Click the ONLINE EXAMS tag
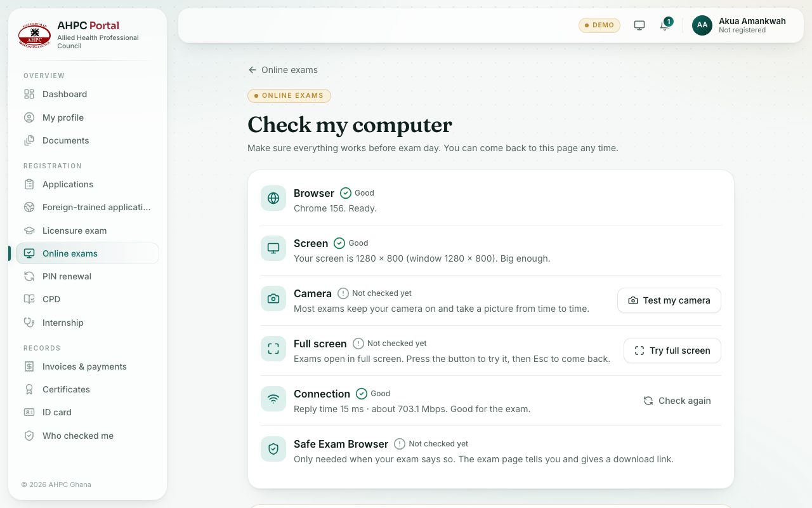Screen dimensions: 812x508 click(x=289, y=96)
